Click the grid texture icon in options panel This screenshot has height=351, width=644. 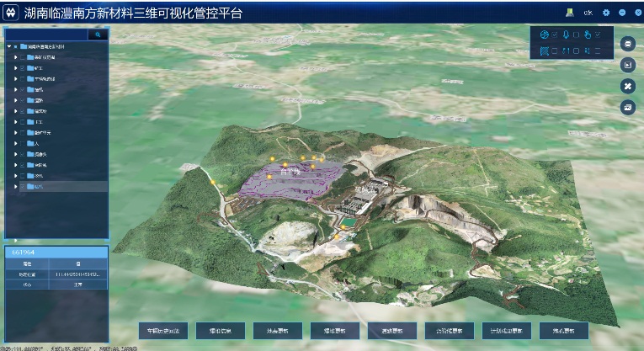[x=544, y=51]
